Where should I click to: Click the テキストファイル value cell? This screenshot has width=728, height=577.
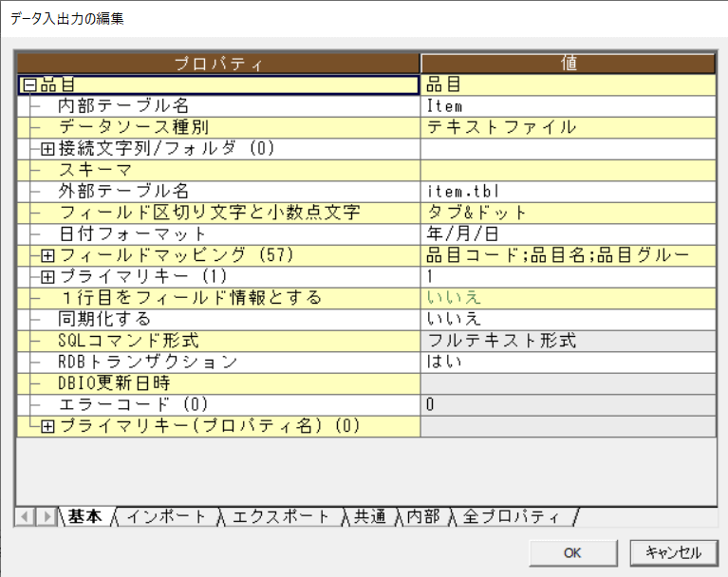click(x=569, y=128)
